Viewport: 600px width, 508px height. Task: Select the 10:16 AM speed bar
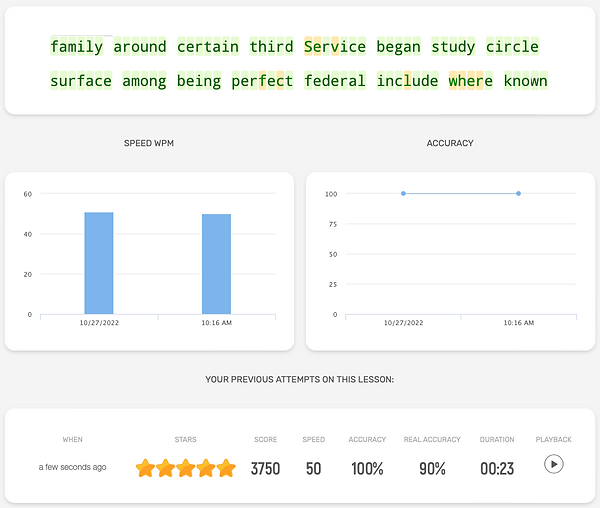pyautogui.click(x=216, y=264)
